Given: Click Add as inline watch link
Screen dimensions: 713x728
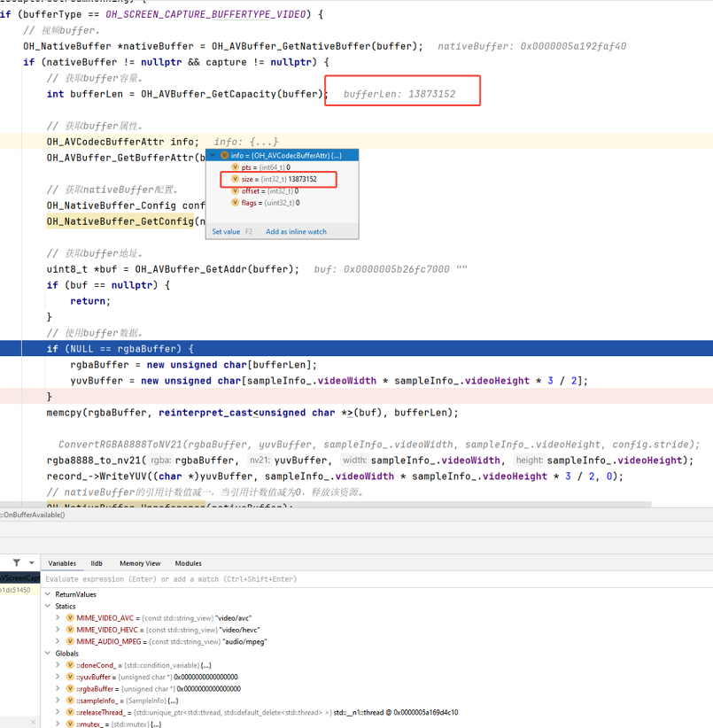Looking at the screenshot, I should point(296,232).
